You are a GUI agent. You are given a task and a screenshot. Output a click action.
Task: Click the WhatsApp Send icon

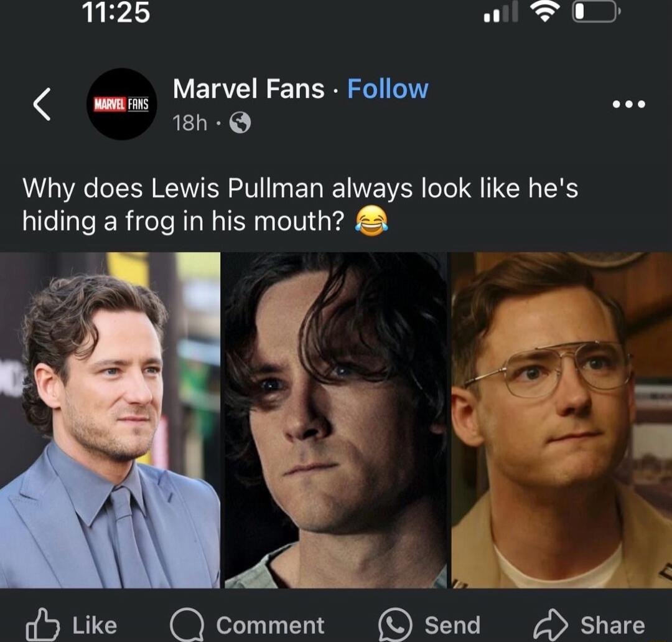[396, 625]
